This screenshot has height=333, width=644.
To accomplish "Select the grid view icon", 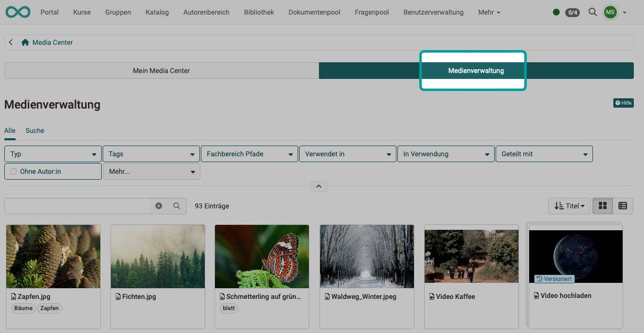I will point(602,205).
